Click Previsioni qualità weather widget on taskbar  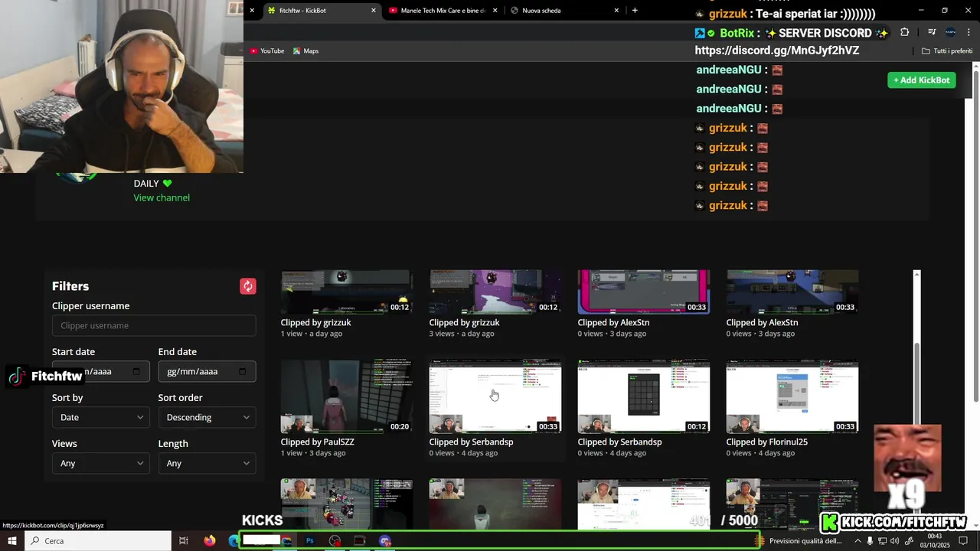pyautogui.click(x=799, y=541)
